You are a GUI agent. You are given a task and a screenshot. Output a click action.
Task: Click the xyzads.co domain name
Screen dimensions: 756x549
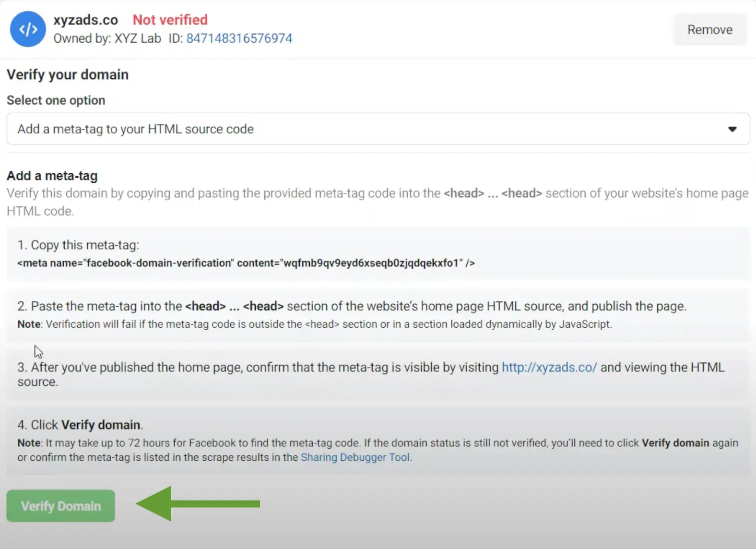click(85, 20)
